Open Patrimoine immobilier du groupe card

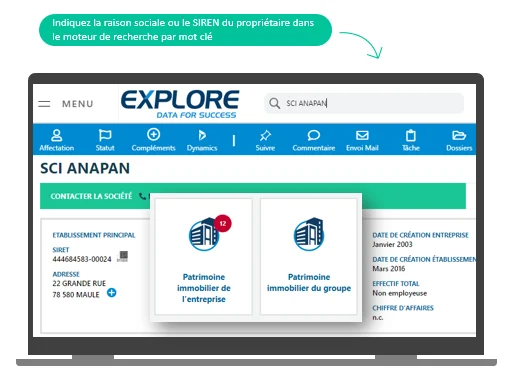pos(309,257)
